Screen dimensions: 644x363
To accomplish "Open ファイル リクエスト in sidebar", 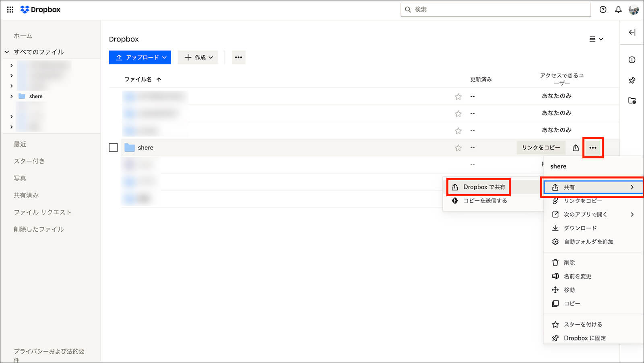I will click(43, 212).
